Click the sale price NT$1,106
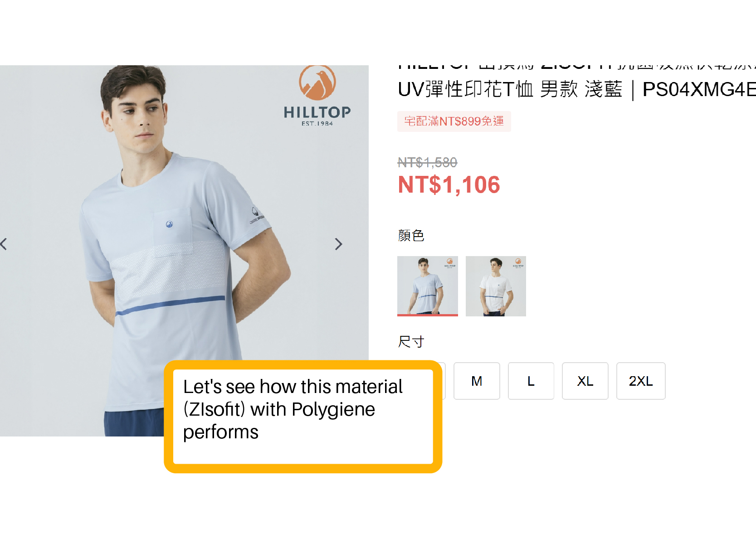The width and height of the screenshot is (756, 548). pos(449,185)
